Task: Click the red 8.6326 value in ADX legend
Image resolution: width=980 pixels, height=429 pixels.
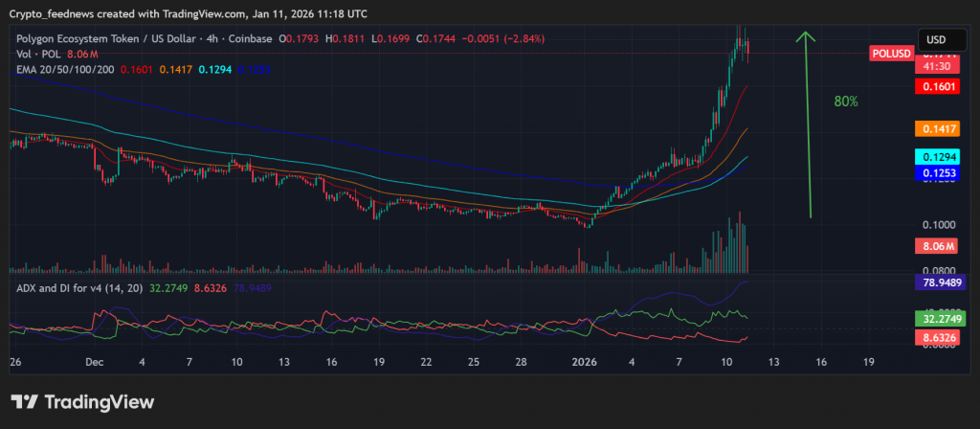Action: [x=211, y=288]
